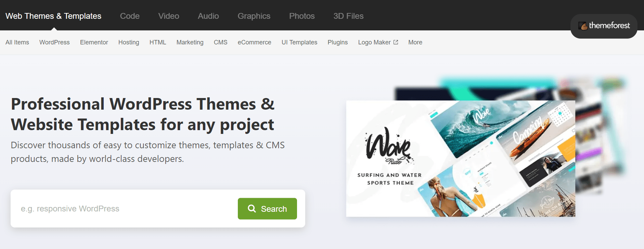
Task: Go to the Code marketplace tab
Action: (130, 16)
